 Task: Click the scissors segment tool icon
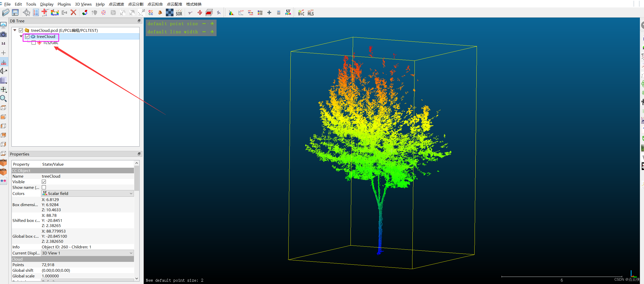(190, 13)
